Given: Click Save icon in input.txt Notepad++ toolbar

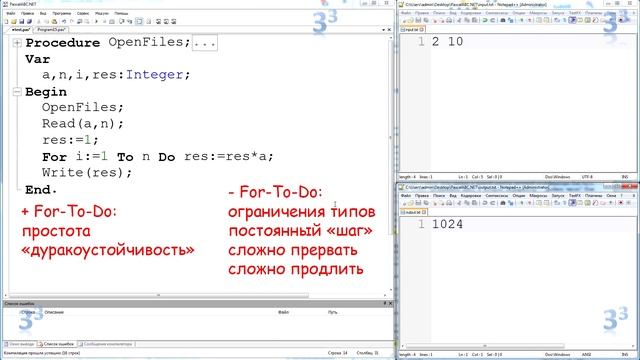Looking at the screenshot, I should click(418, 20).
